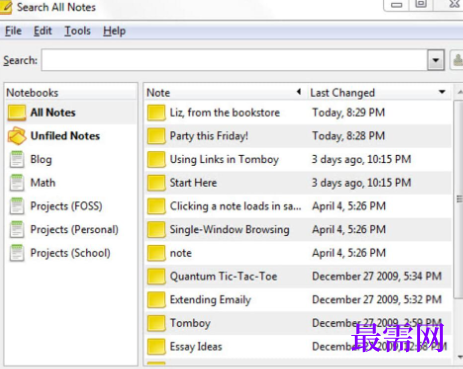Select the Unfiled Notes notebook icon
The height and width of the screenshot is (369, 463).
pos(17,136)
